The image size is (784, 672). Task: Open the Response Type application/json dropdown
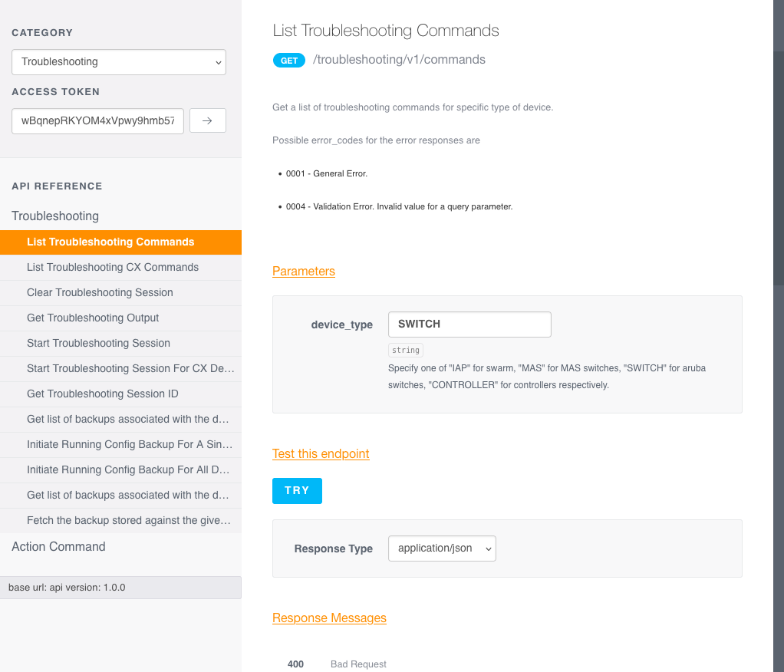[442, 548]
